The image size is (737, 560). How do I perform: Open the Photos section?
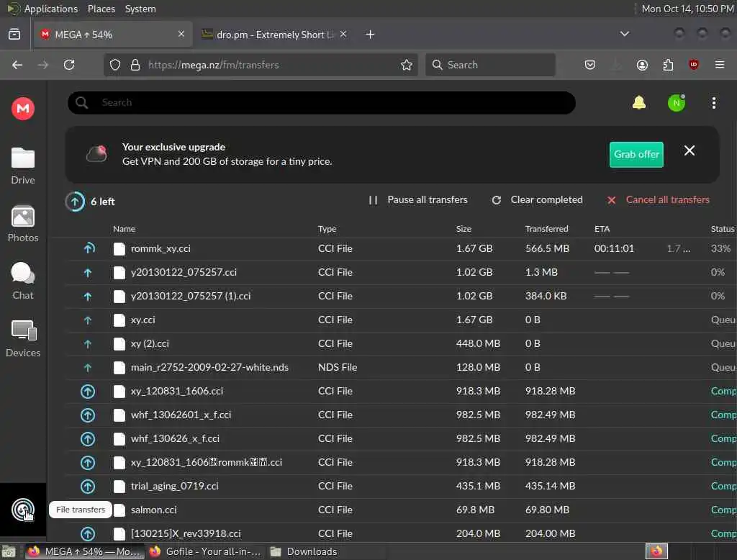click(22, 224)
